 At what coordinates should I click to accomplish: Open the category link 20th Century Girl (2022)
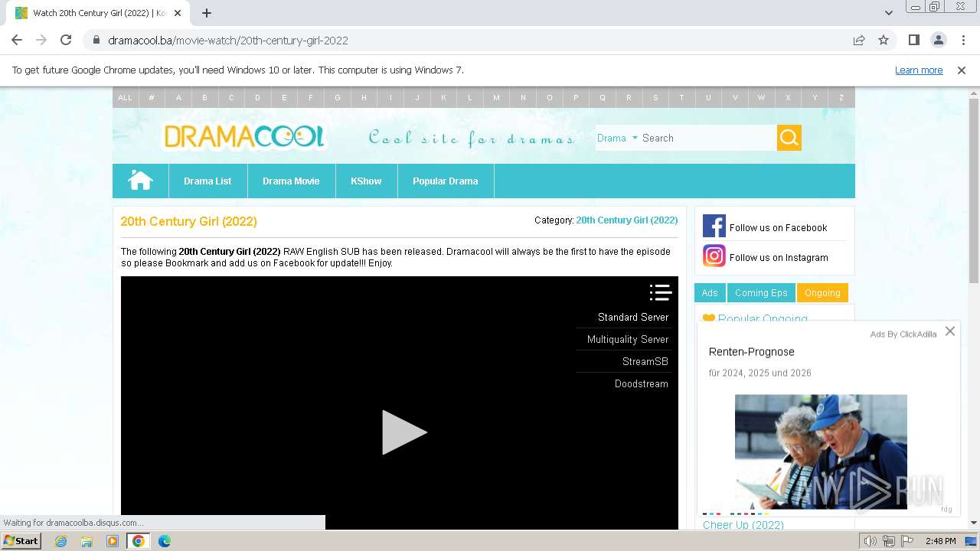click(627, 220)
